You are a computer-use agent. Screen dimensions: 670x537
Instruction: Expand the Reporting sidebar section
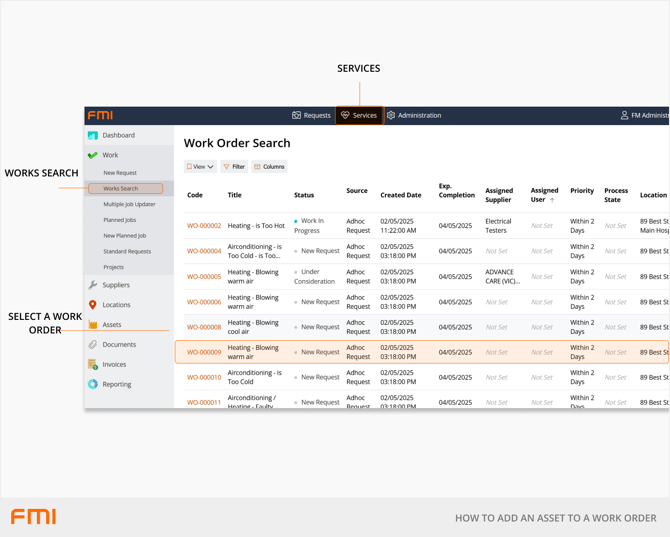coord(129,384)
